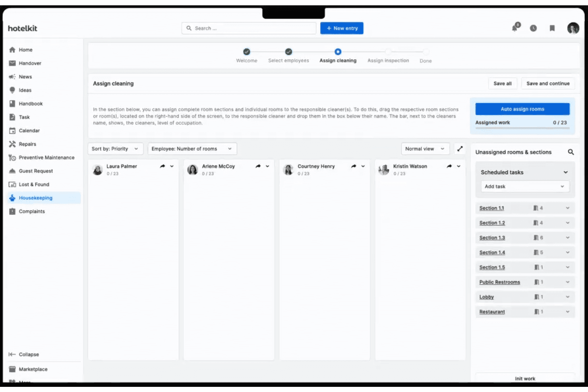Click the Calendar icon in sidebar

pos(12,131)
